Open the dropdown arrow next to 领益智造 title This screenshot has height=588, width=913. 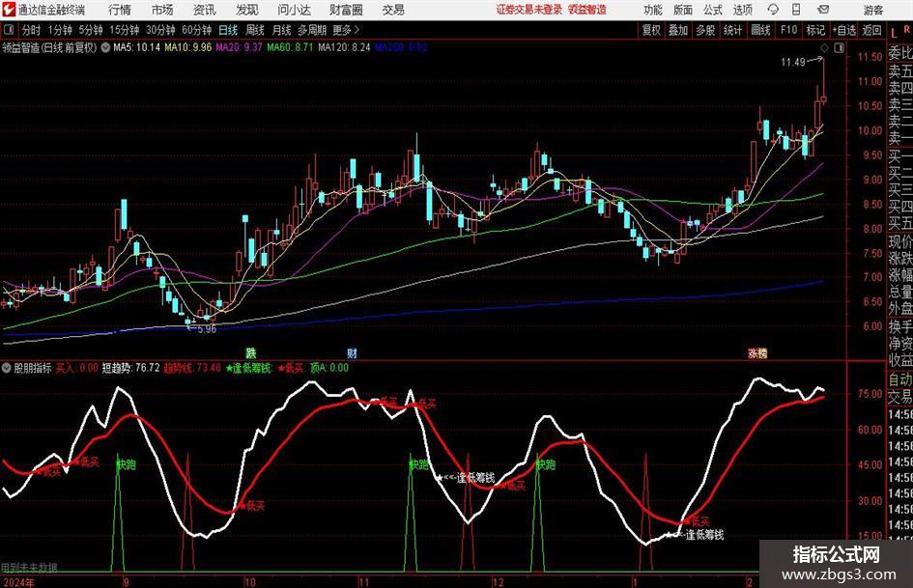pyautogui.click(x=105, y=47)
